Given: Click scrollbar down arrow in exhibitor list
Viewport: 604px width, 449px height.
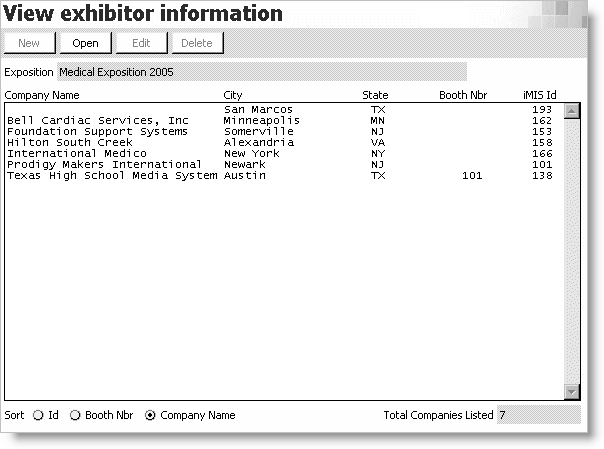Looking at the screenshot, I should click(x=572, y=392).
